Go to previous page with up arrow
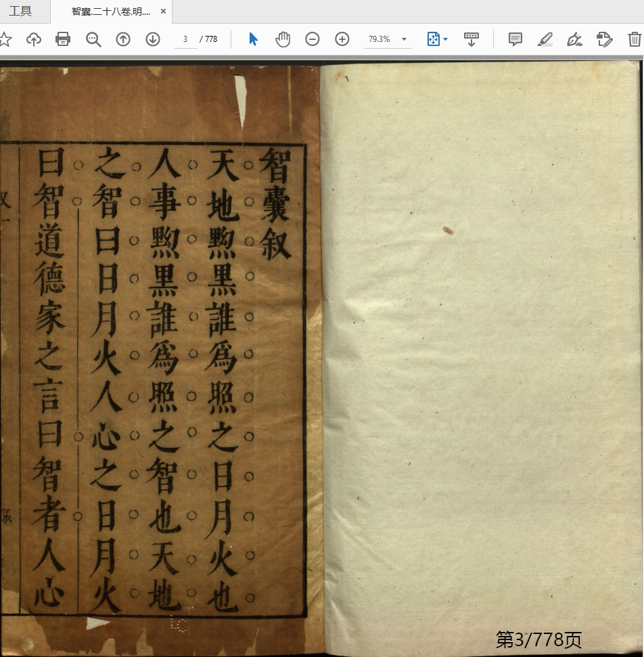644x657 pixels. (123, 39)
